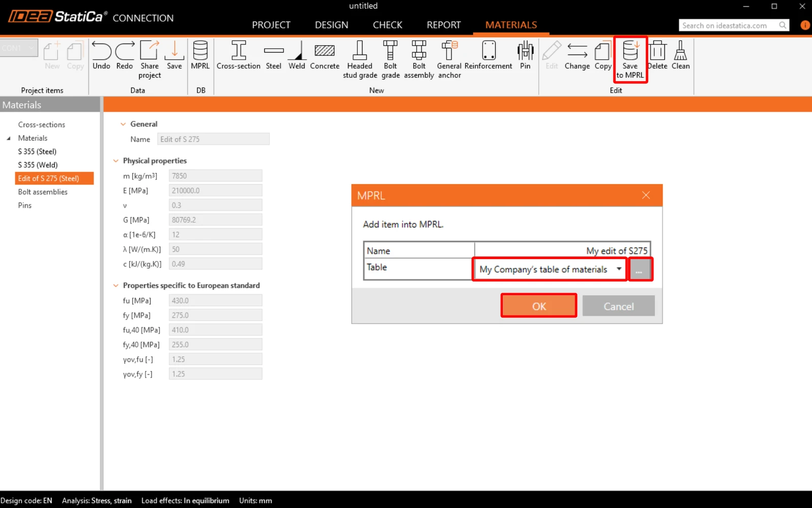Select Cross-sections in the tree
The image size is (812, 508).
(x=42, y=124)
